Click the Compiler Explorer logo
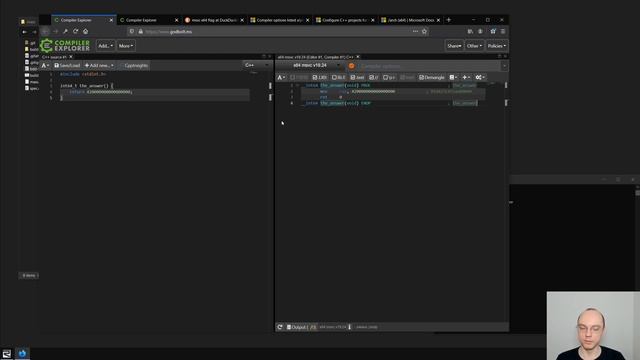 [x=65, y=46]
